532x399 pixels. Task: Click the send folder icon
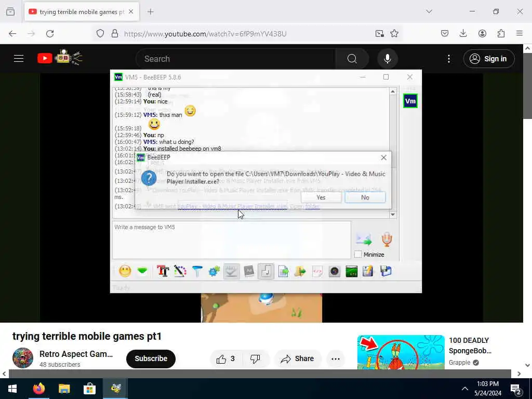pyautogui.click(x=300, y=271)
